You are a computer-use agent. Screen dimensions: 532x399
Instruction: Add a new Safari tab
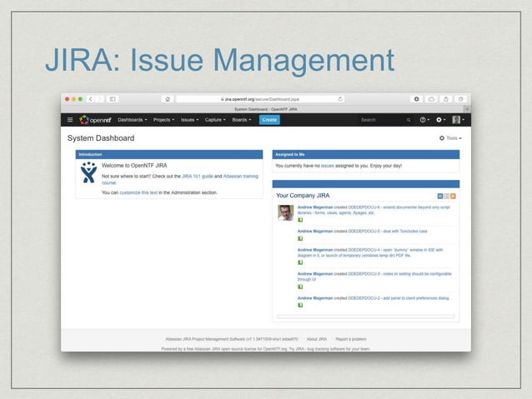tap(468, 109)
